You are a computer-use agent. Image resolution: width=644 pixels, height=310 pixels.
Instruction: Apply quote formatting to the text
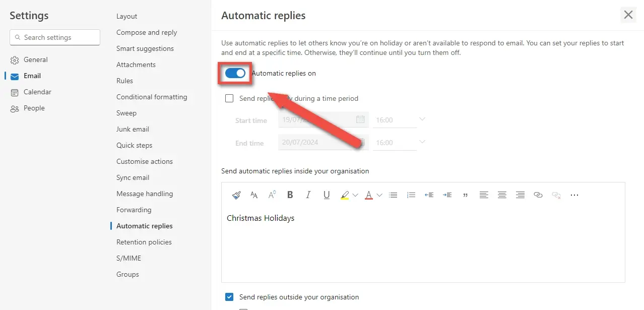point(465,195)
